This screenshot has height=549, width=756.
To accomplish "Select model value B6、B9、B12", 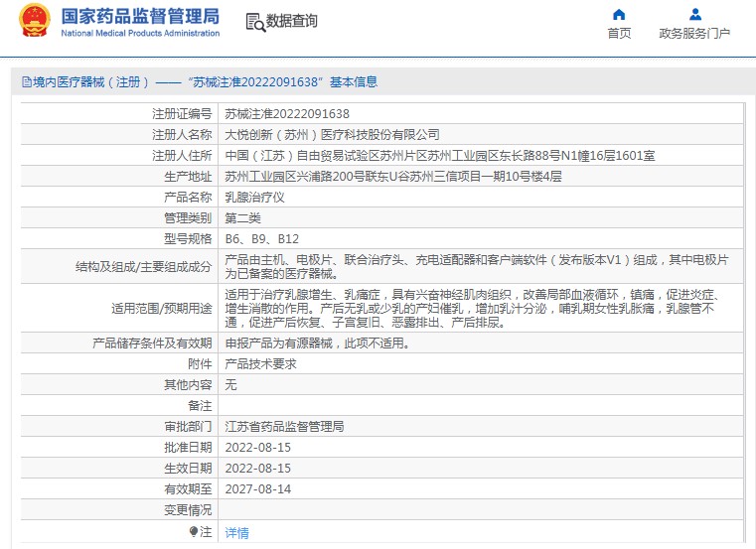I will pyautogui.click(x=262, y=238).
